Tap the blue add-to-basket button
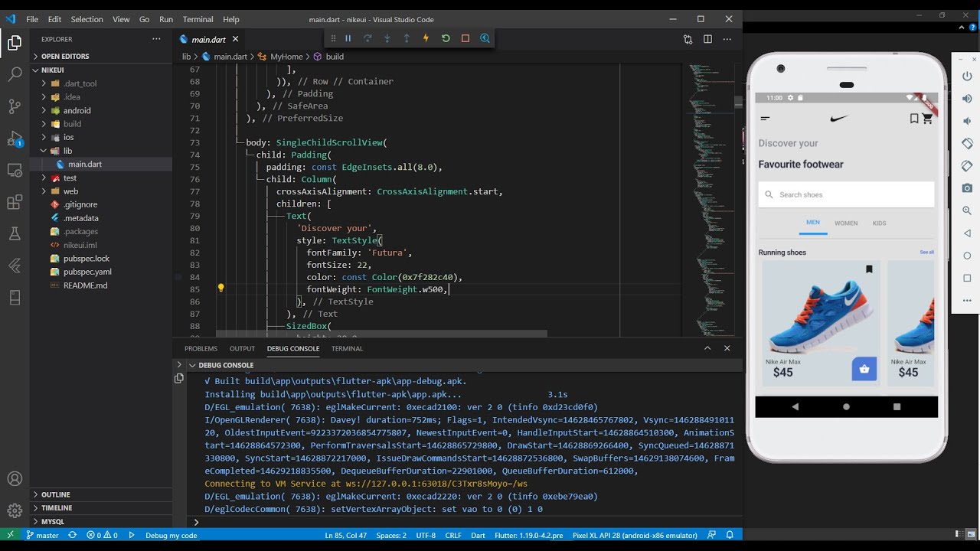 (x=864, y=369)
